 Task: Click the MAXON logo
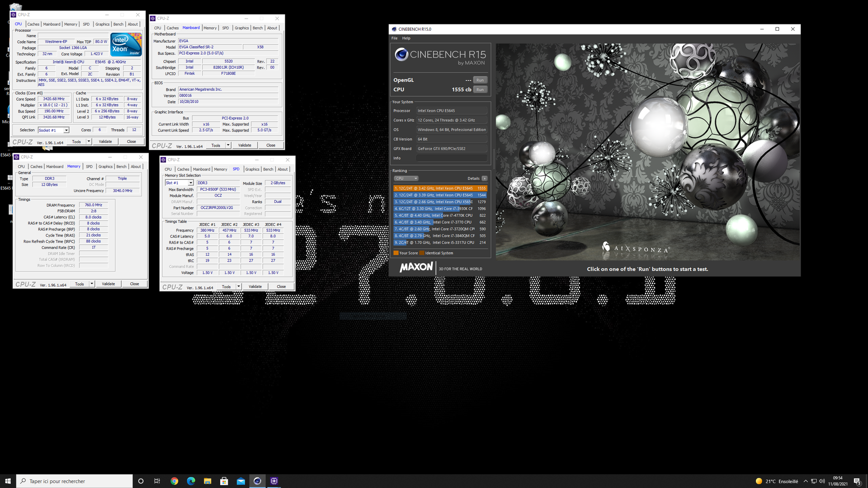tap(416, 267)
